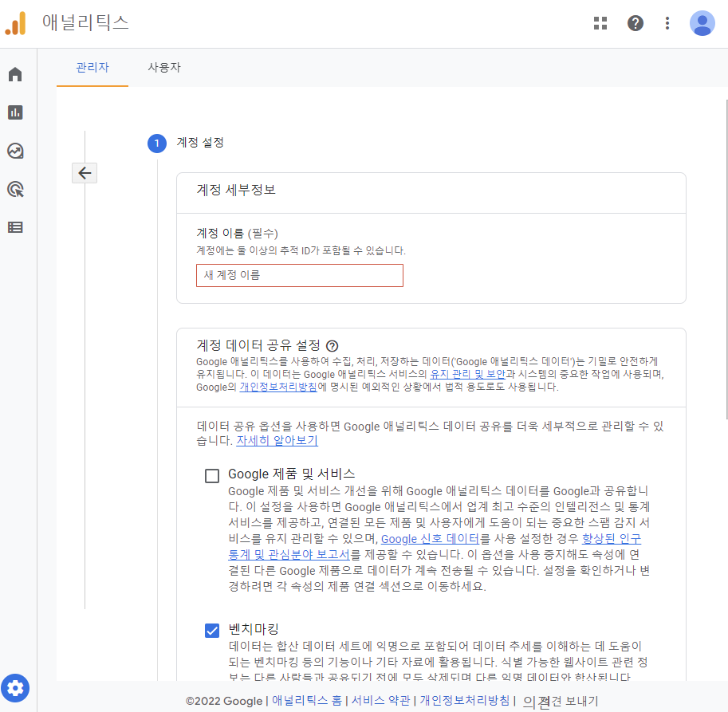Open the 개인정보처리방침 link in the description
The width and height of the screenshot is (728, 712).
[x=278, y=387]
